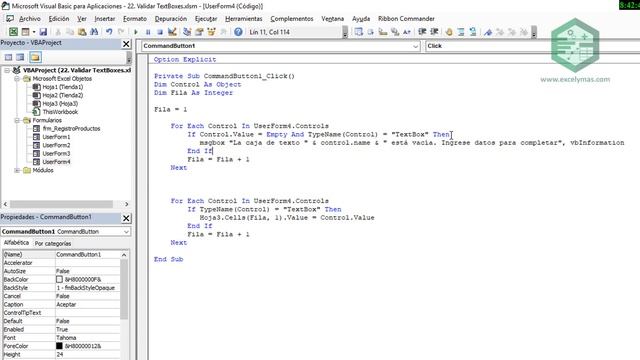Click the Uncomment Block icon
Viewport: 640px width, 360px height.
tap(473, 32)
